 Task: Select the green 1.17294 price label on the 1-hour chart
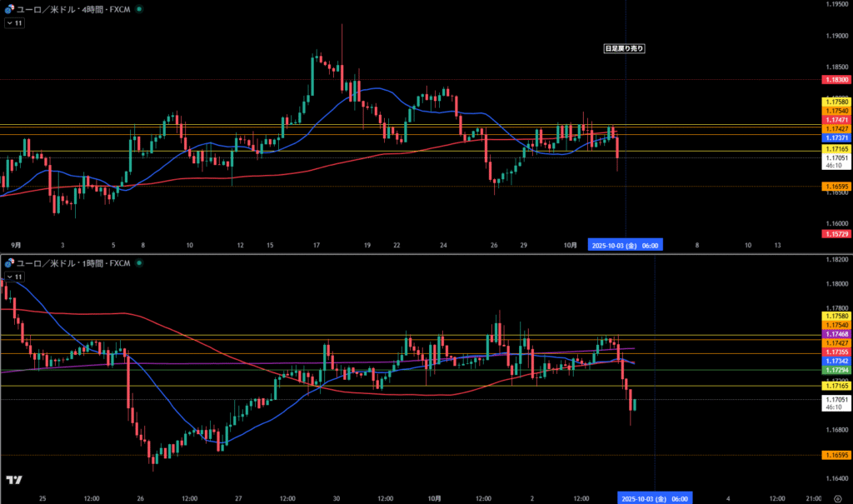click(836, 369)
